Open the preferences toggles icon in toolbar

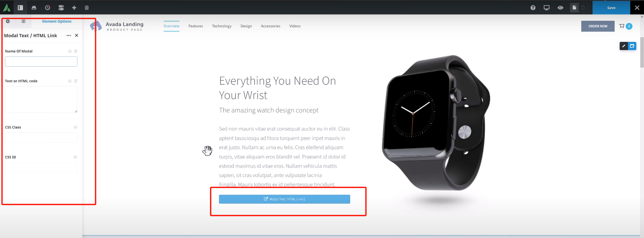(61, 7)
